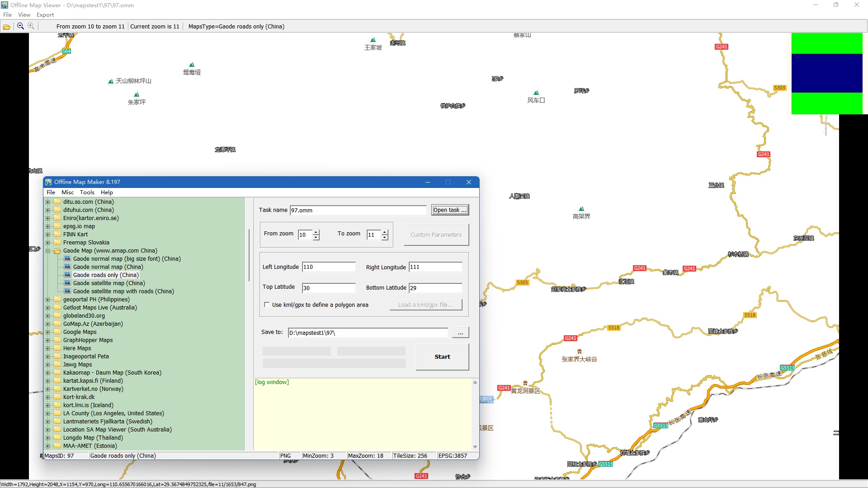The height and width of the screenshot is (488, 868).
Task: Decrease the From zoom spinner value
Action: (316, 238)
